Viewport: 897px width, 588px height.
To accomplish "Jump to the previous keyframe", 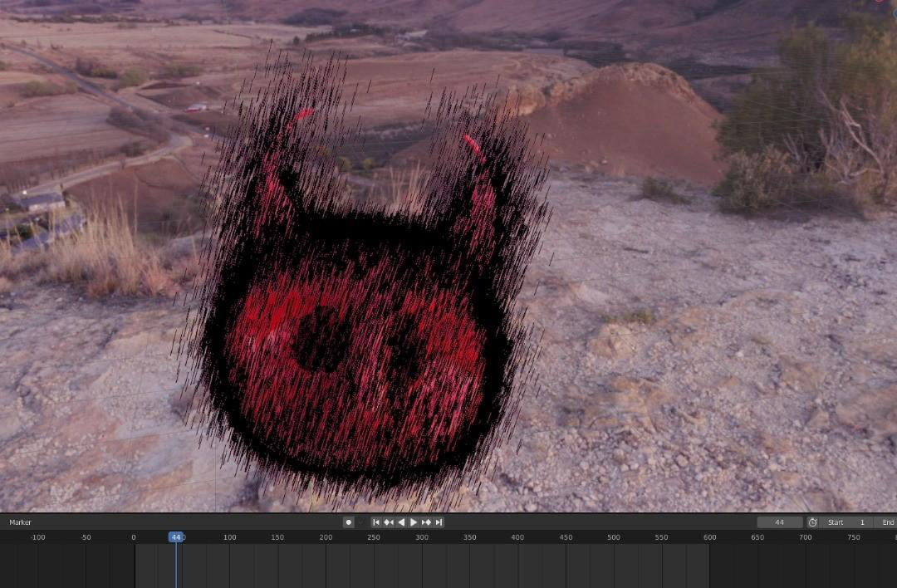I will (x=389, y=522).
